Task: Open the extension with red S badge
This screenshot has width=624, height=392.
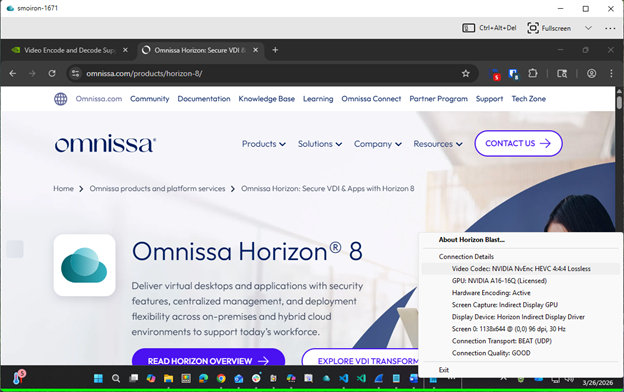Action: (495, 74)
